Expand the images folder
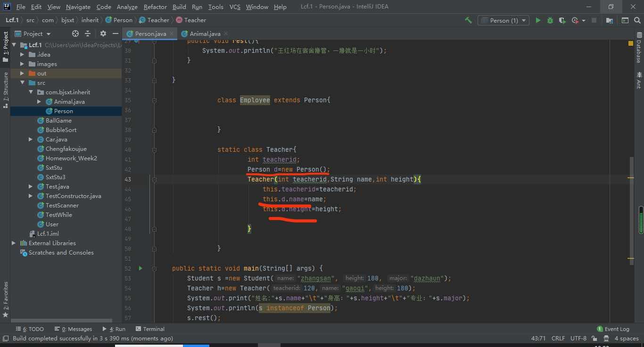 (22, 64)
